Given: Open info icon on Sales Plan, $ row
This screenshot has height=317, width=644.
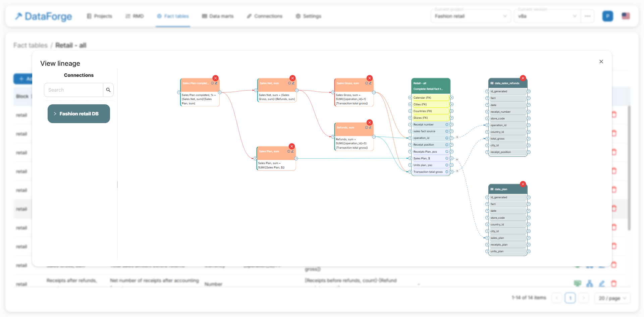Looking at the screenshot, I should pos(446,158).
